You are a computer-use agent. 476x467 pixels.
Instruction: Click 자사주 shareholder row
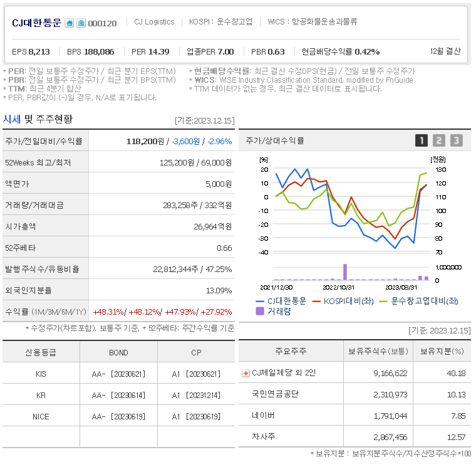354,437
